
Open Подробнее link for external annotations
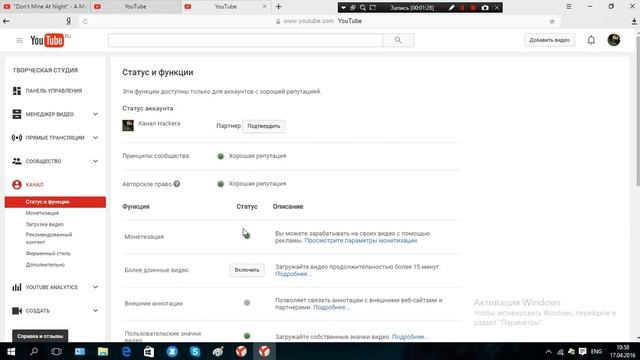click(331, 307)
